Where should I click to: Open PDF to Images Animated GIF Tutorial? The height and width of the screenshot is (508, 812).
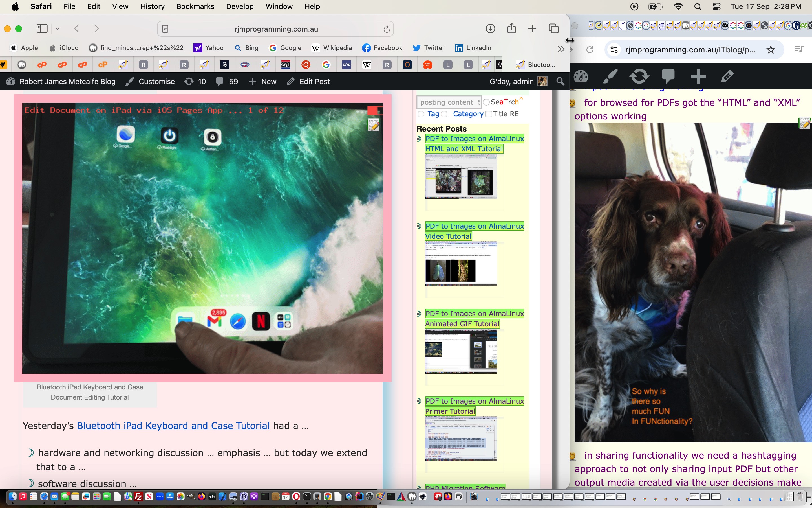click(475, 319)
